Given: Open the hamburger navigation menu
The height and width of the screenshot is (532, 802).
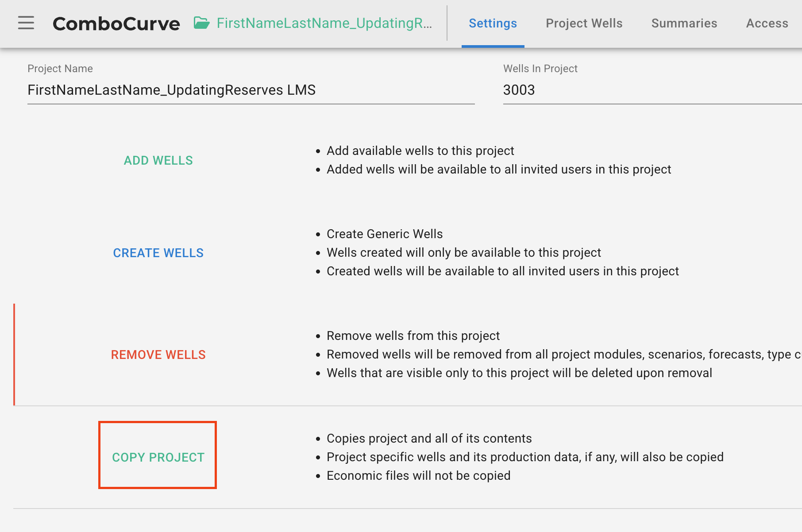Looking at the screenshot, I should [26, 23].
